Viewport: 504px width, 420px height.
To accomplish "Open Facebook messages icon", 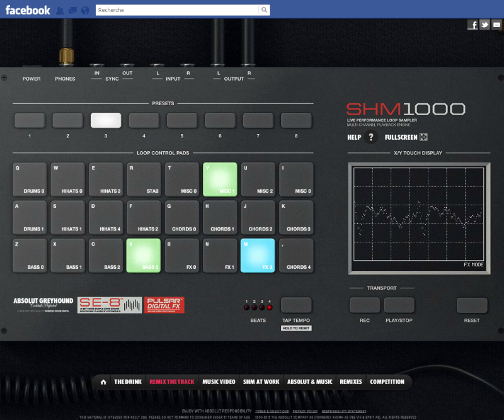I will (x=72, y=10).
